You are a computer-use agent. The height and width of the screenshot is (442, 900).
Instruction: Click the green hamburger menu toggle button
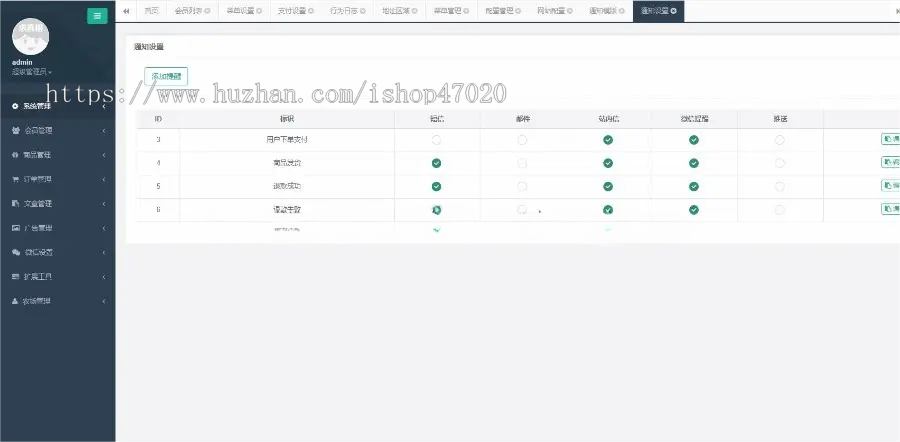[97, 16]
